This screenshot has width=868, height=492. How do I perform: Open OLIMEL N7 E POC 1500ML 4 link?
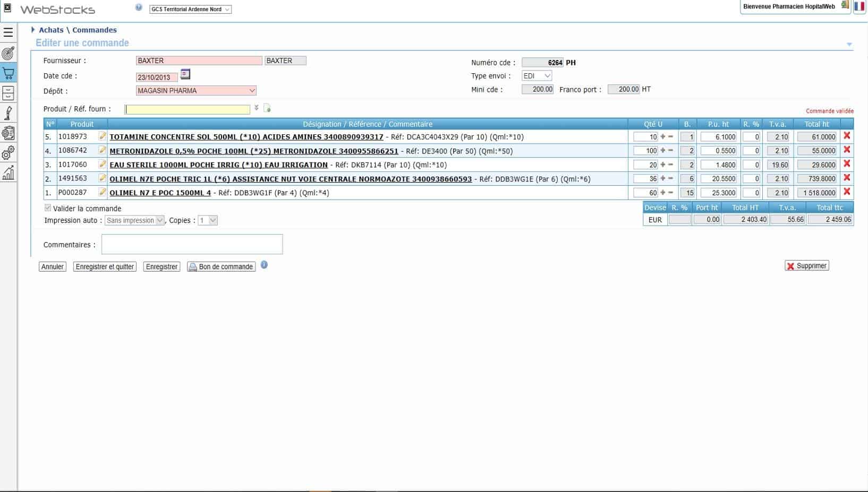[x=160, y=193]
